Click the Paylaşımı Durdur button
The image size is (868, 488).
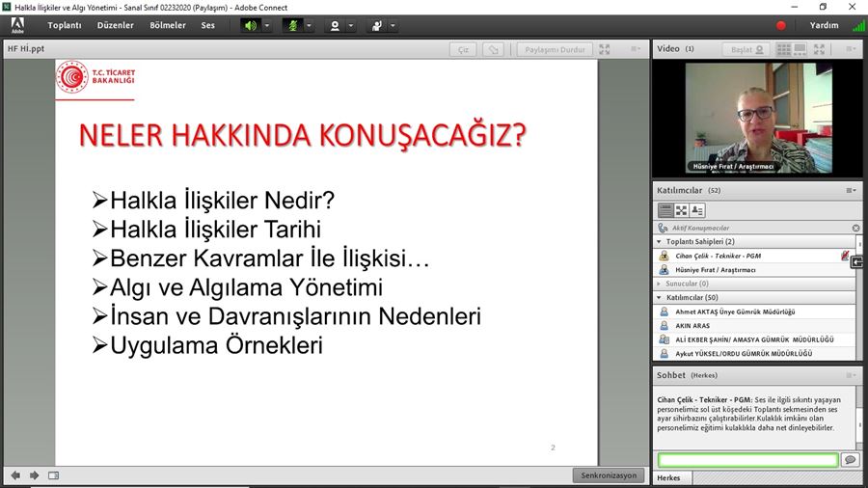click(555, 49)
